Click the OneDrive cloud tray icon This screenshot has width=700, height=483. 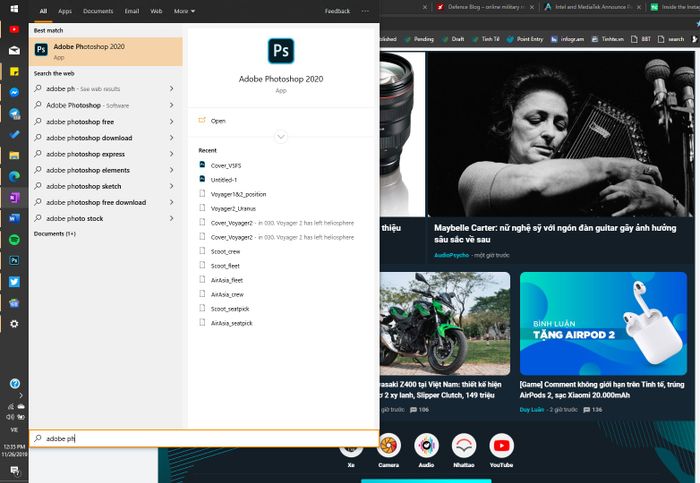click(x=21, y=407)
